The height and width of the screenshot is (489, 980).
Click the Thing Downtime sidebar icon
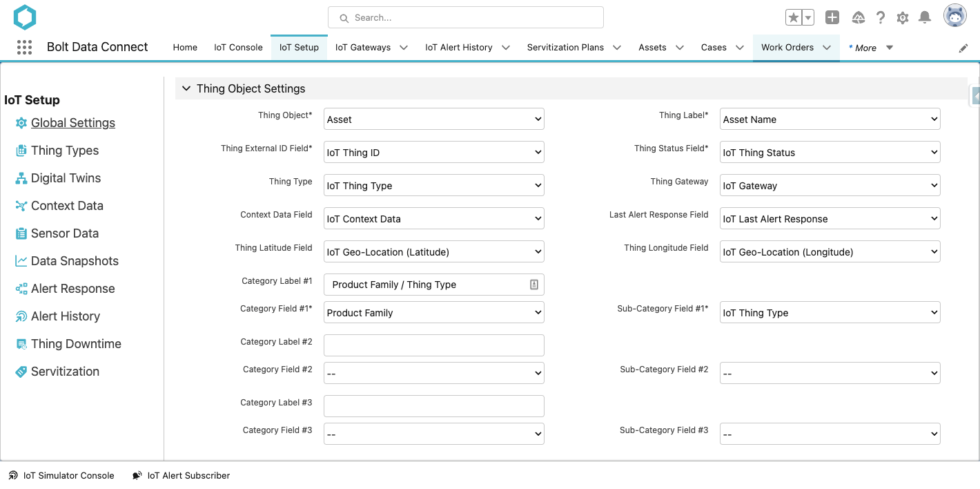21,344
